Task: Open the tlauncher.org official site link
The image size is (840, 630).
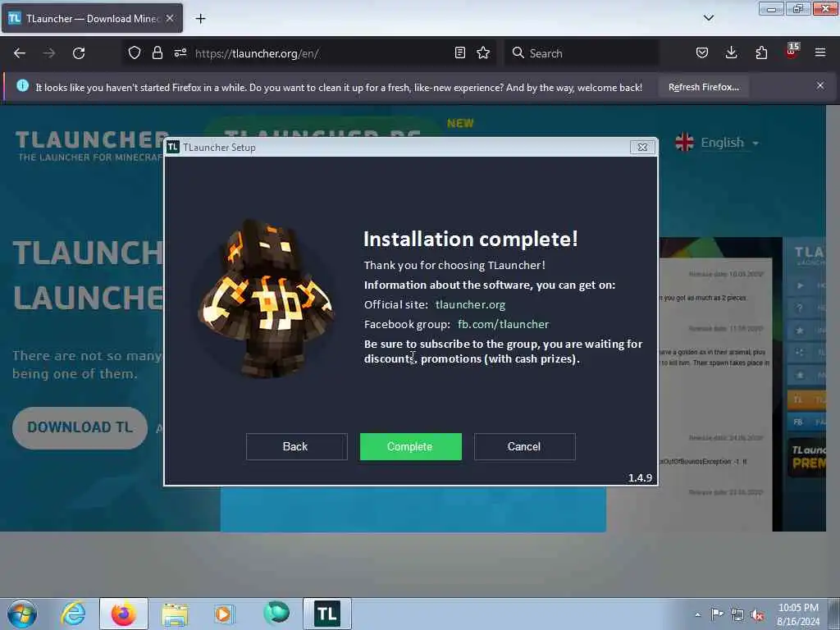Action: point(470,304)
